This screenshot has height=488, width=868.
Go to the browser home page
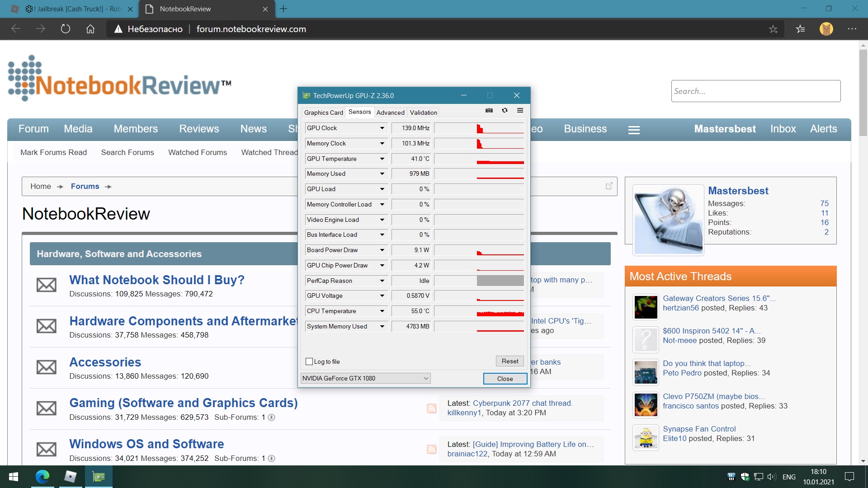click(x=90, y=29)
